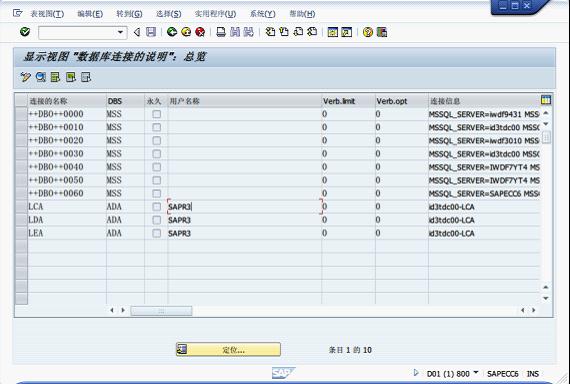This screenshot has height=384, width=570.
Task: Click the yellow Exit icon
Action: point(186,32)
